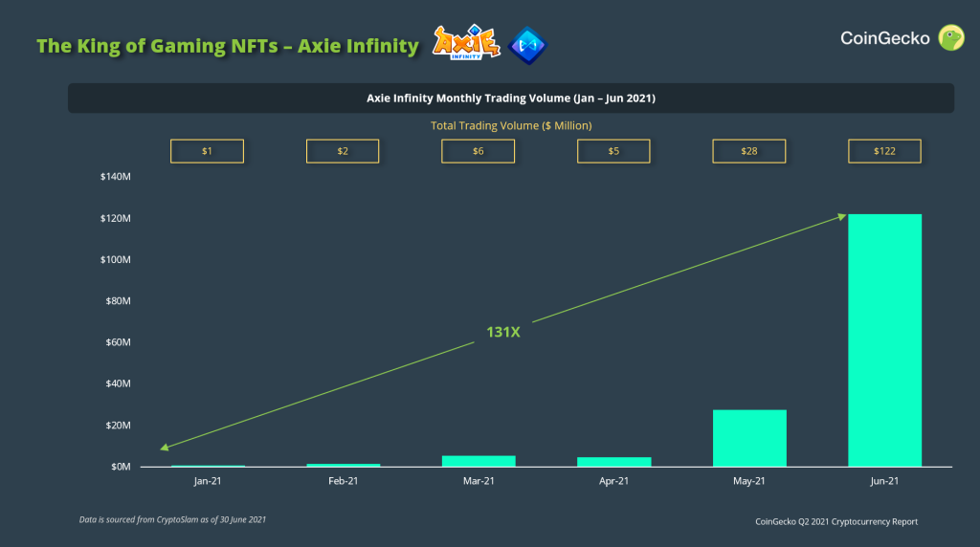This screenshot has height=547, width=980.
Task: Select the $122 value box for June
Action: click(884, 151)
